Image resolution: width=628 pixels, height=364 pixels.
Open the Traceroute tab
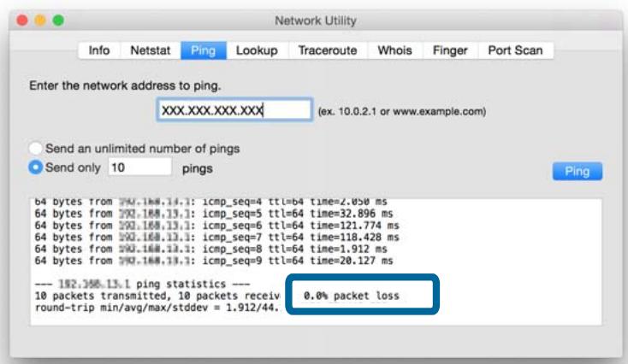click(328, 50)
